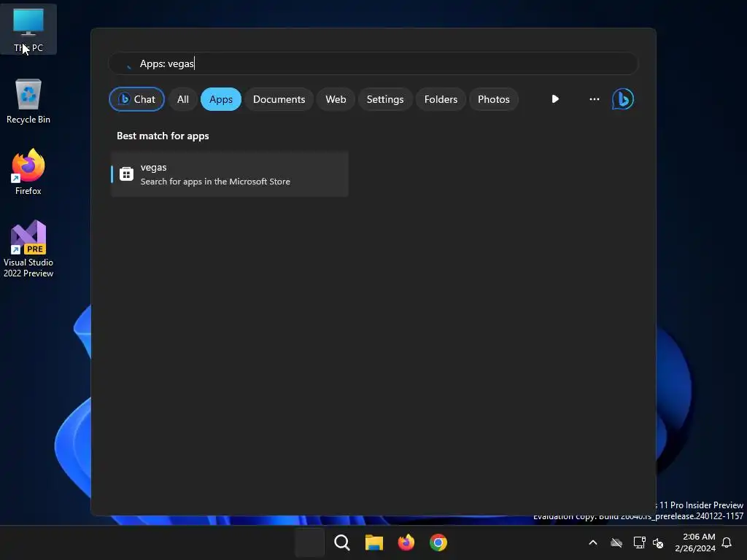Image resolution: width=747 pixels, height=560 pixels.
Task: Click Microsoft Store icon beside vegas
Action: click(x=126, y=174)
